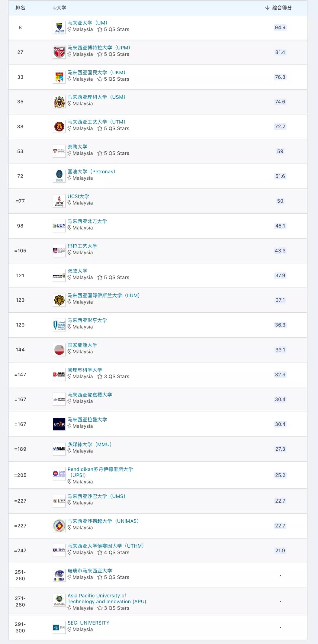Image resolution: width=318 pixels, height=644 pixels.
Task: Click the UTAR dark blue logo
Action: 59,424
